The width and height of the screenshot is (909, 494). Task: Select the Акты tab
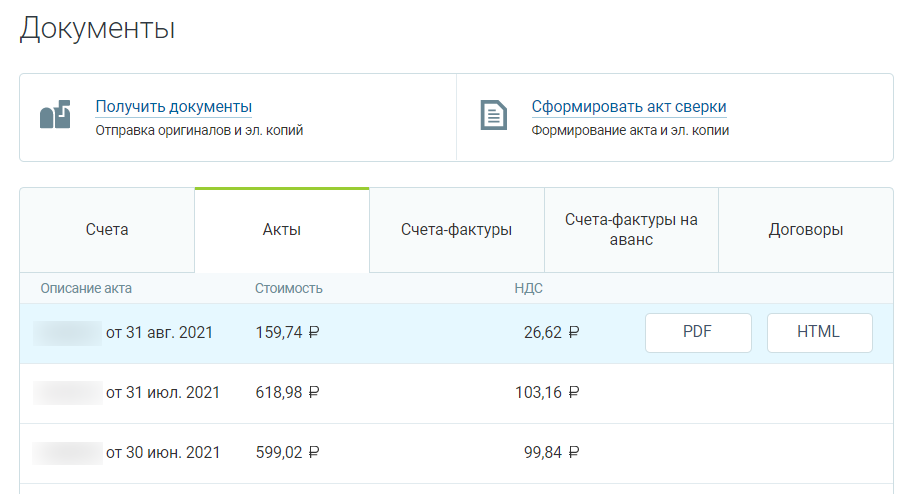[x=281, y=230]
